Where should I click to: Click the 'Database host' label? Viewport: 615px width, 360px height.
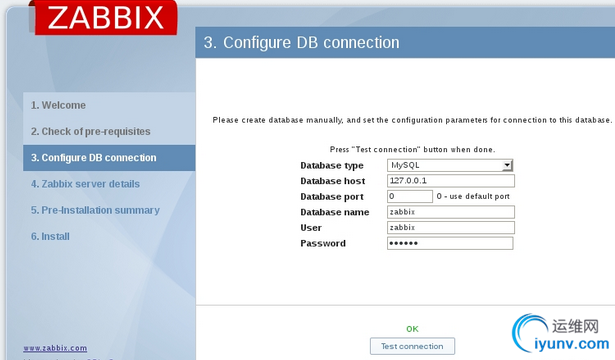click(x=333, y=181)
